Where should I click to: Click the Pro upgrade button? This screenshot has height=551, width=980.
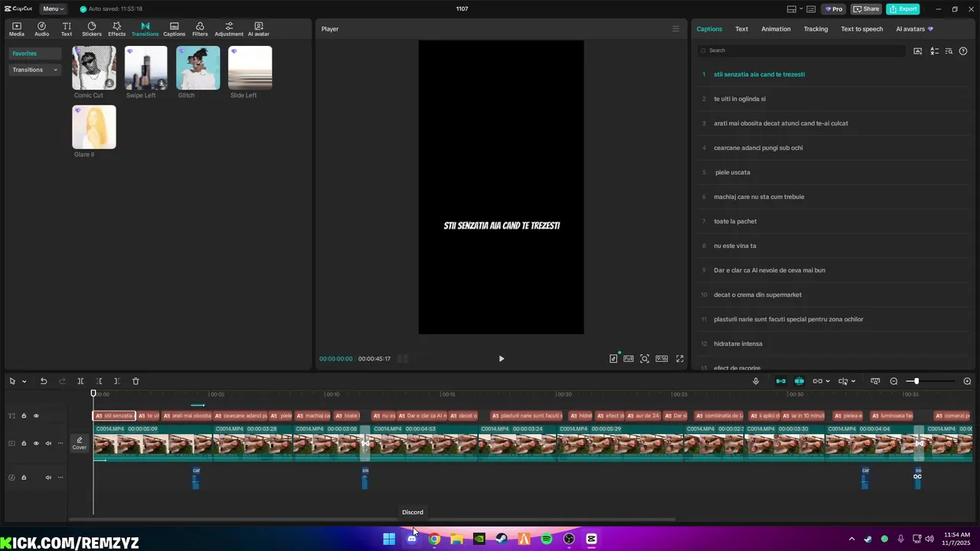point(834,9)
